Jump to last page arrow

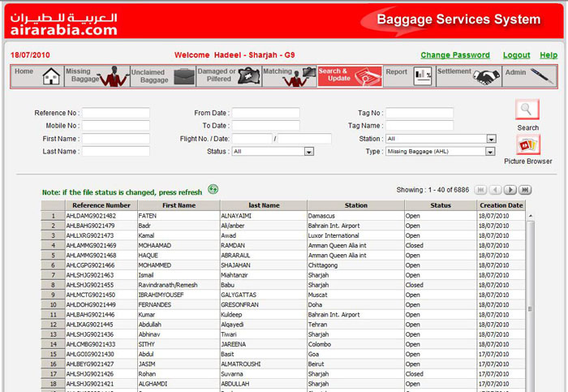[x=525, y=190]
